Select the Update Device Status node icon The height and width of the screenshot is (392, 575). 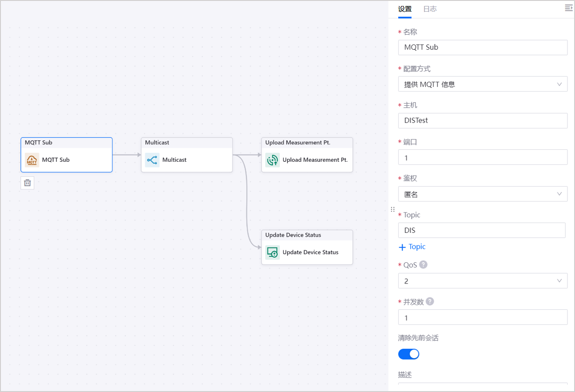272,252
